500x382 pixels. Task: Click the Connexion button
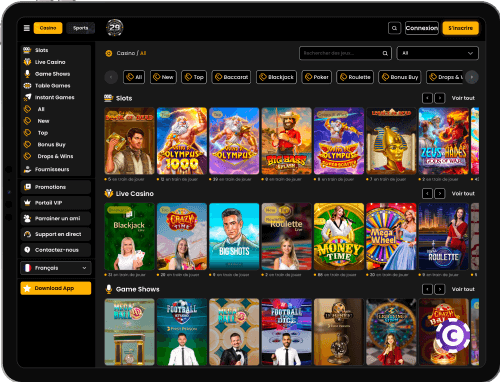tap(422, 28)
